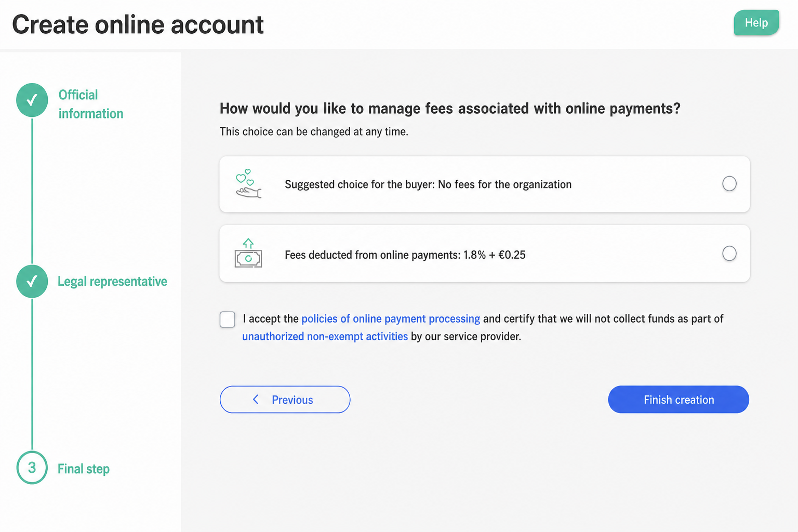Viewport: 798px width, 532px height.
Task: Open policies of online payment processing link
Action: click(x=391, y=318)
